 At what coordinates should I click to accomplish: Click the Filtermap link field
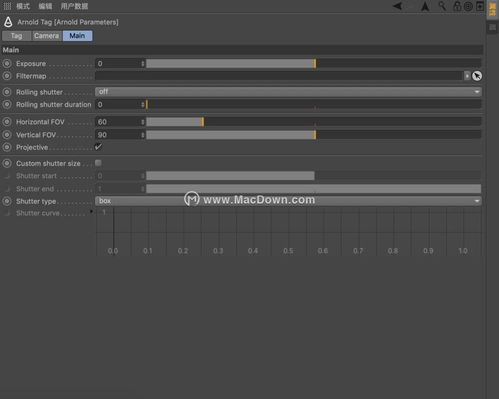(279, 76)
